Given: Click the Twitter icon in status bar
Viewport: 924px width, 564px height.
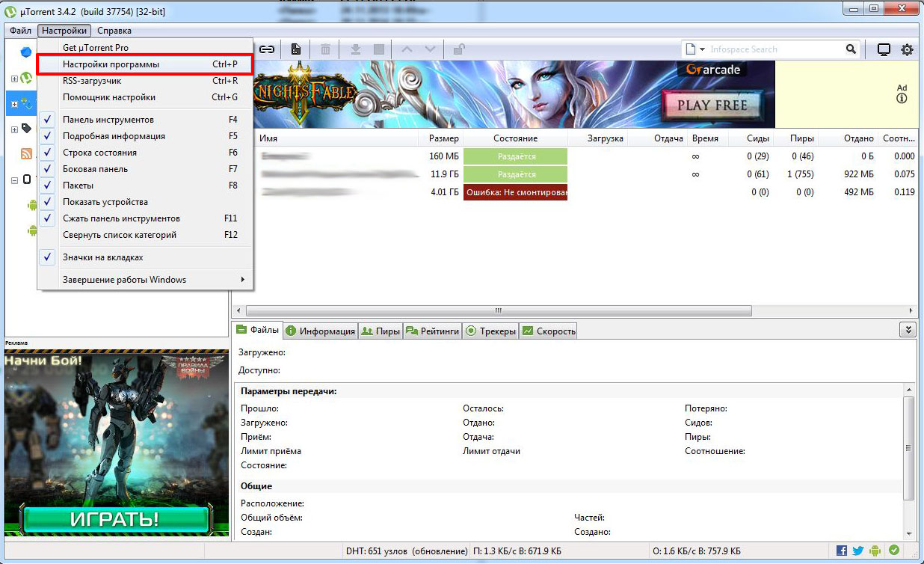Looking at the screenshot, I should (858, 551).
